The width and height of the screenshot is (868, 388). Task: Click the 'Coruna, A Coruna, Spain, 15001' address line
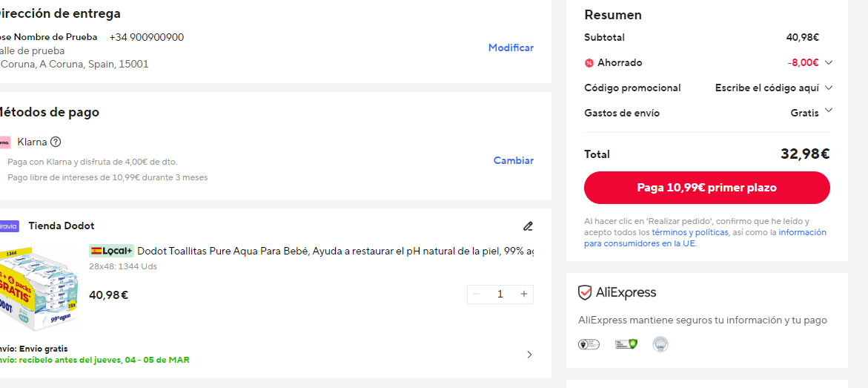click(74, 65)
